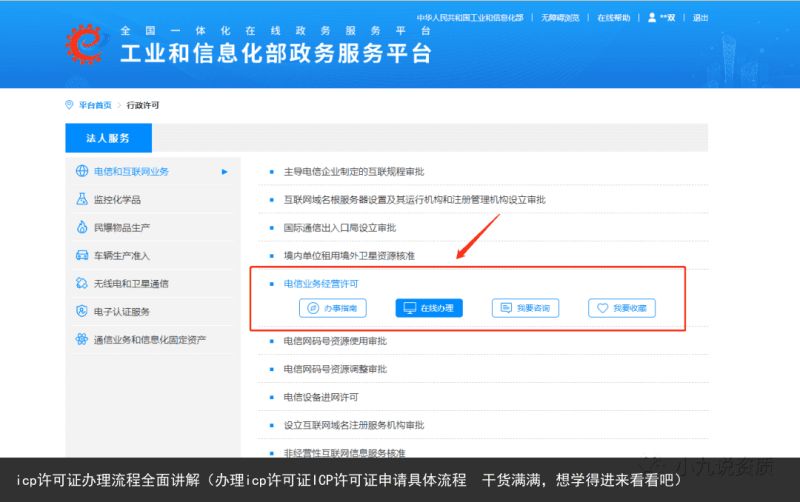Click the flask icon beside 监控化学品
The width and height of the screenshot is (800, 502).
point(82,199)
